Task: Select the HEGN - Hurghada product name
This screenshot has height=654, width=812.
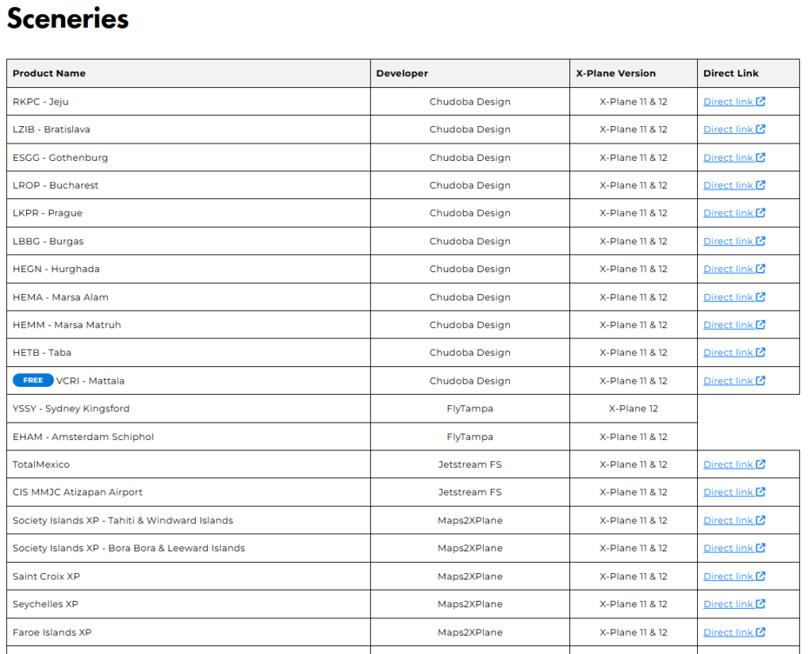Action: click(56, 269)
